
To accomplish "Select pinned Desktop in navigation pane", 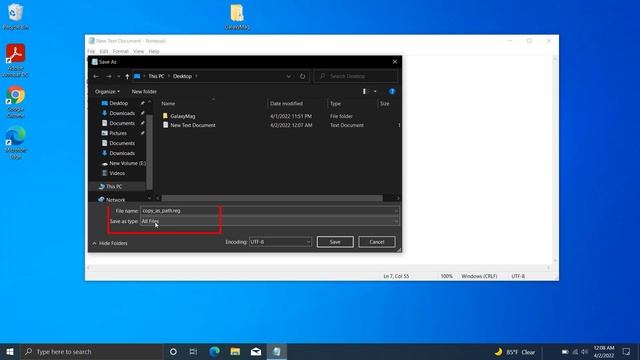I will coord(119,103).
